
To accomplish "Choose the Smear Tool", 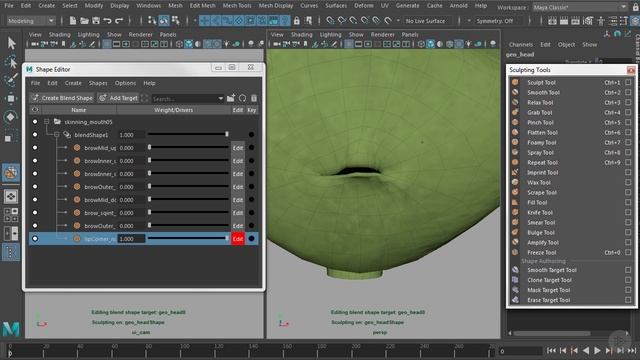I will 541,222.
